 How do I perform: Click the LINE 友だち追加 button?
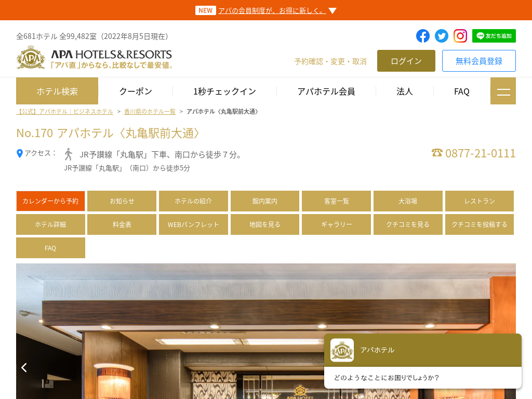pyautogui.click(x=494, y=36)
